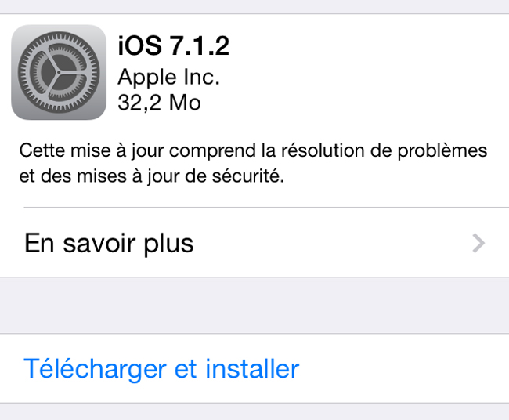Click the word résolution in the description
This screenshot has height=420, width=509.
coord(323,150)
